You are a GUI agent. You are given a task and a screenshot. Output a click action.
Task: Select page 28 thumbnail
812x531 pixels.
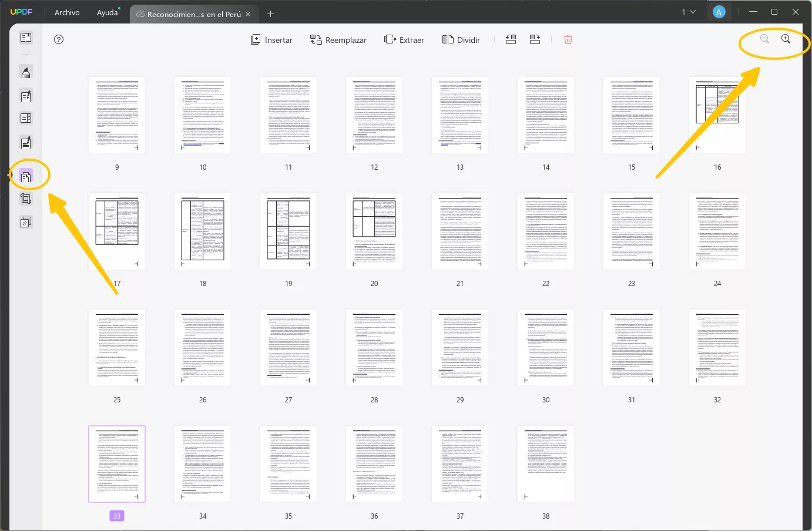[374, 348]
